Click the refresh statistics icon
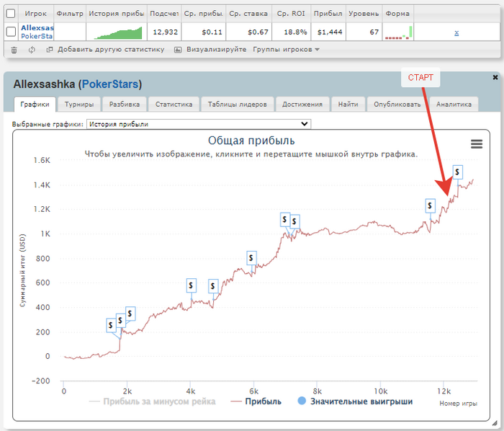The image size is (504, 431). pyautogui.click(x=32, y=50)
